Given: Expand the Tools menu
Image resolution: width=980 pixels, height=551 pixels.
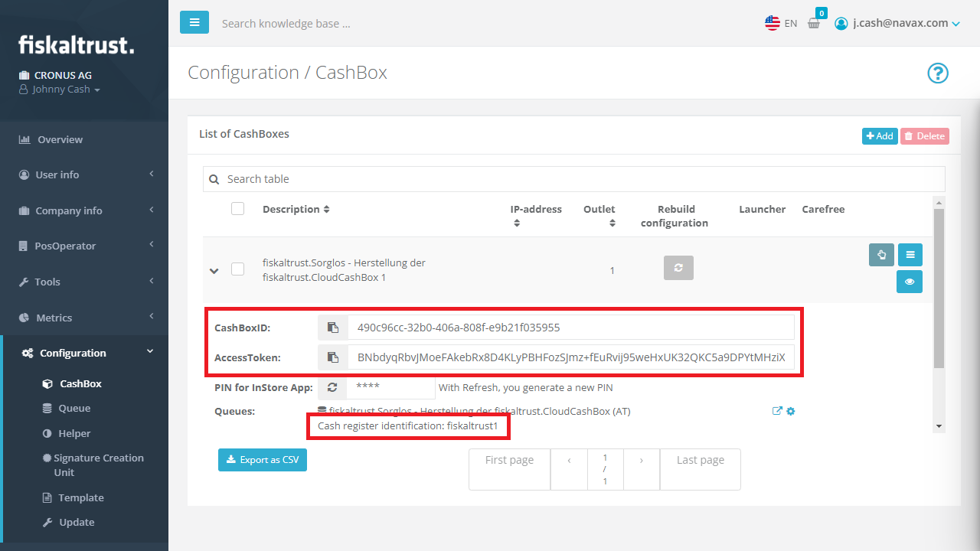Looking at the screenshot, I should 84,282.
